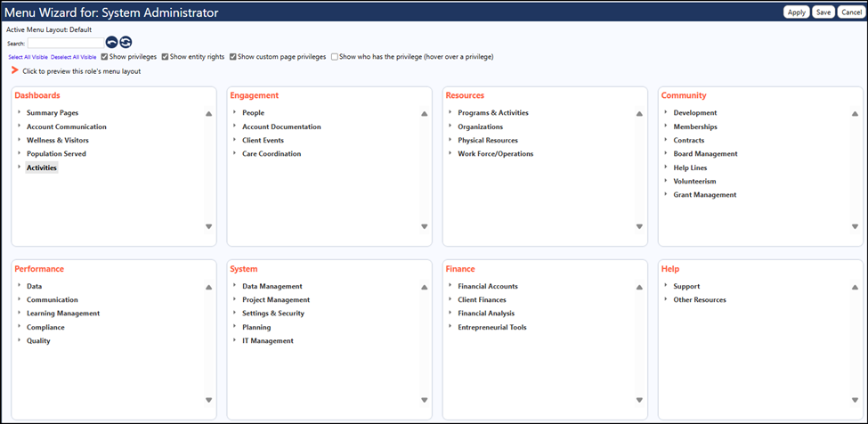Image resolution: width=868 pixels, height=424 pixels.
Task: Toggle Show custom page privileges checkbox
Action: coord(233,56)
